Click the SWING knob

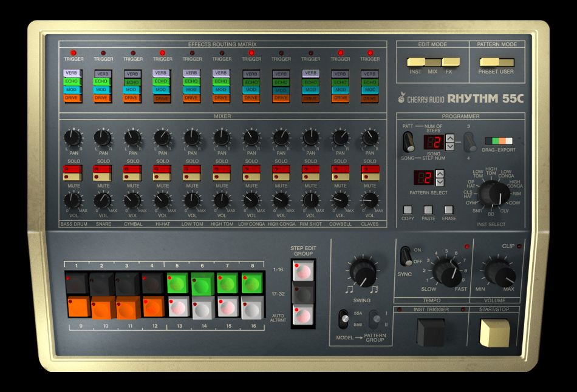(363, 272)
